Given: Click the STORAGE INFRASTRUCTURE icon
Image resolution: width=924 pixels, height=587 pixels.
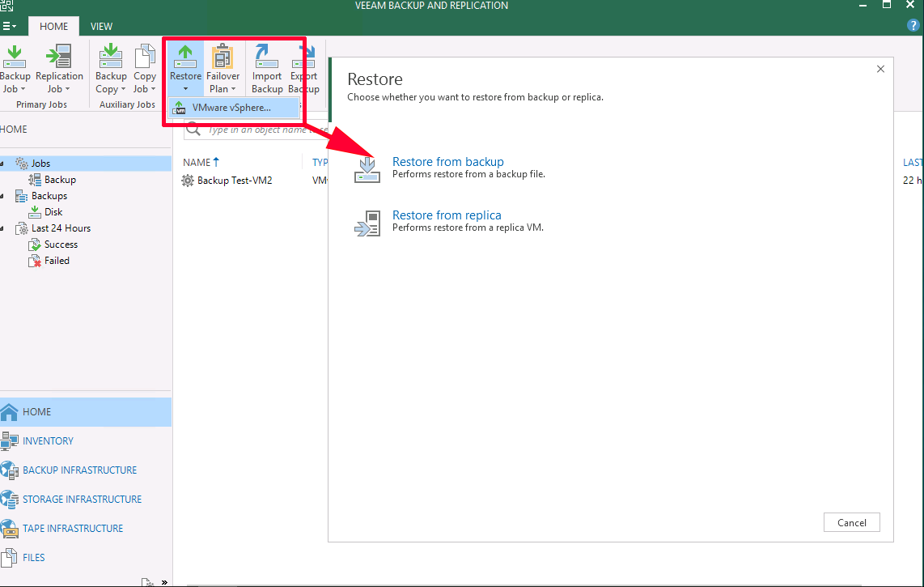Looking at the screenshot, I should [x=10, y=499].
